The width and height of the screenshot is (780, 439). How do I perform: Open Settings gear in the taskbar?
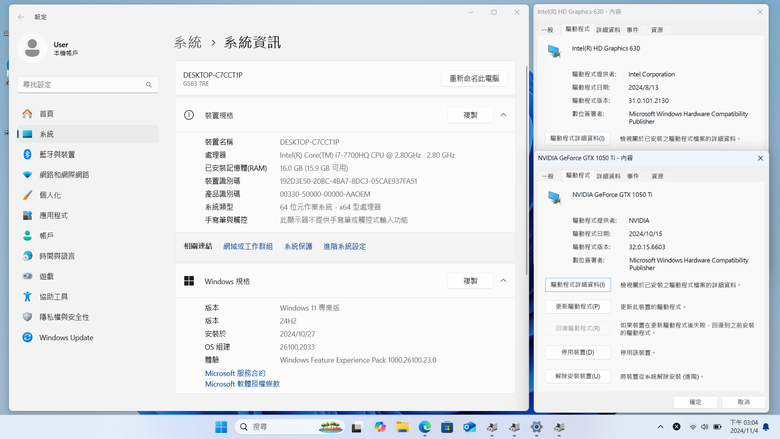pyautogui.click(x=537, y=427)
